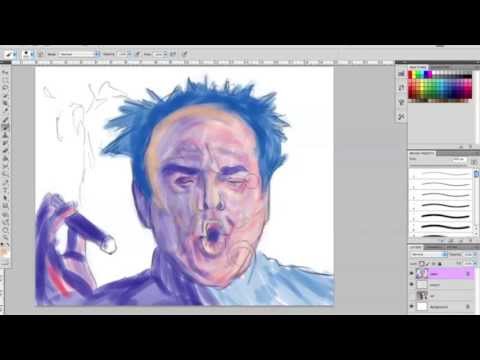Hide the Background layer
Viewport: 480px width, 360px height.
[412, 307]
